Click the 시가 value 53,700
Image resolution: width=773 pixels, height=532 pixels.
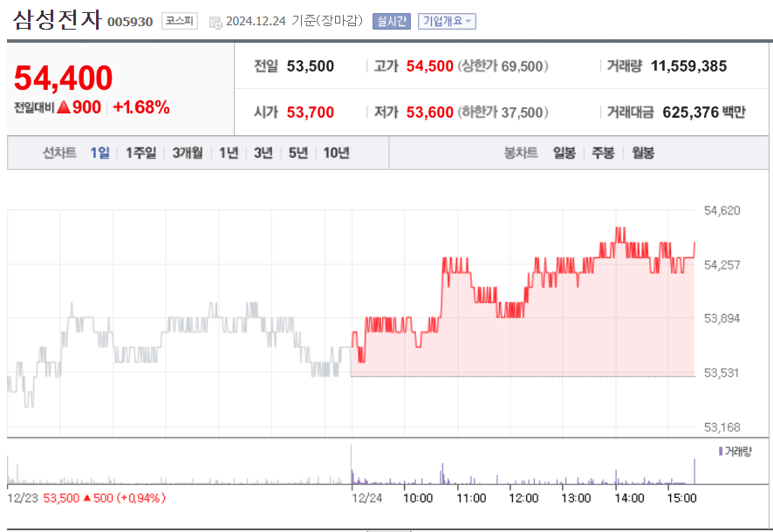pos(310,113)
